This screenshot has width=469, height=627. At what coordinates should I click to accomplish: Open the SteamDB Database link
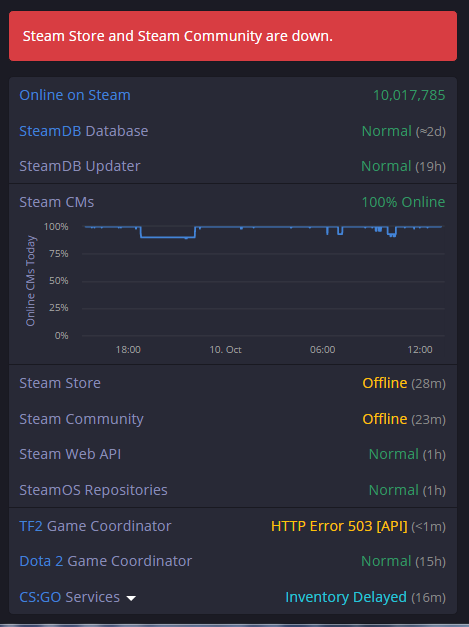tap(50, 131)
